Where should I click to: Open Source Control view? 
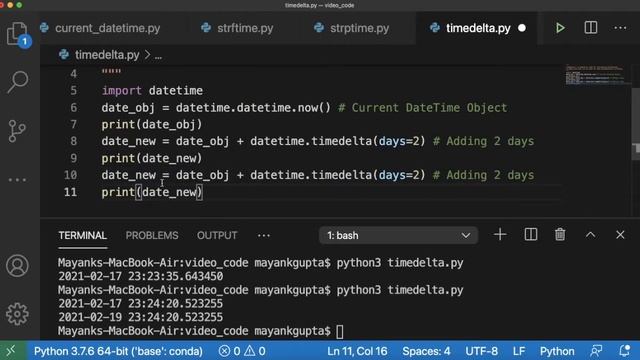tap(17, 131)
